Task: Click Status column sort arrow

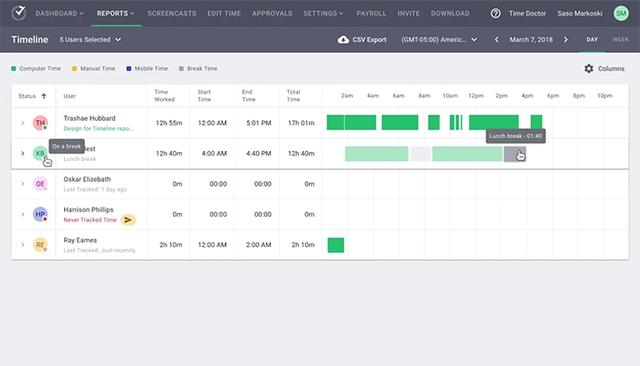Action: tap(44, 96)
